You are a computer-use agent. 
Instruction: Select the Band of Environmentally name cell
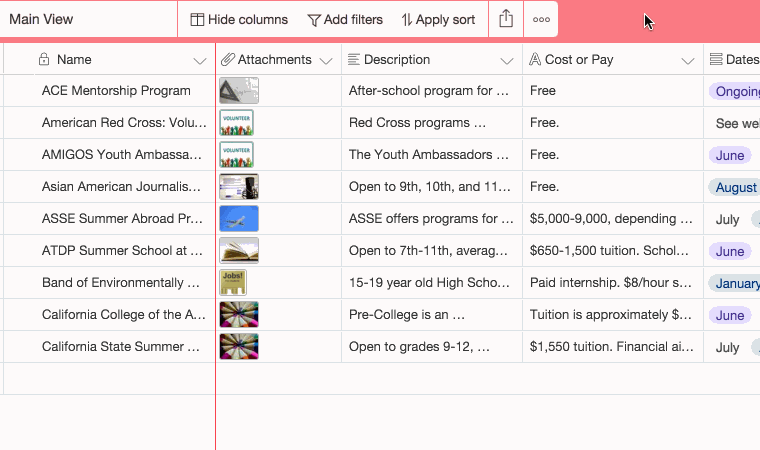[110, 283]
